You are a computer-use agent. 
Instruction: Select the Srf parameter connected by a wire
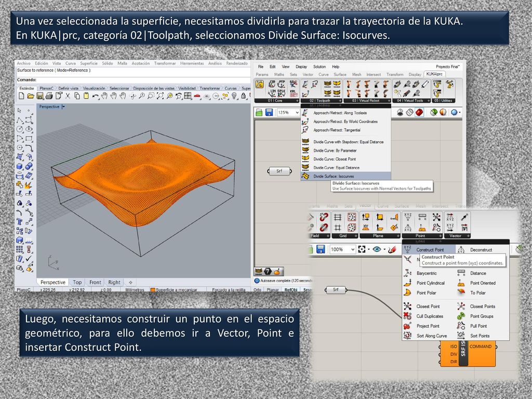[336, 290]
